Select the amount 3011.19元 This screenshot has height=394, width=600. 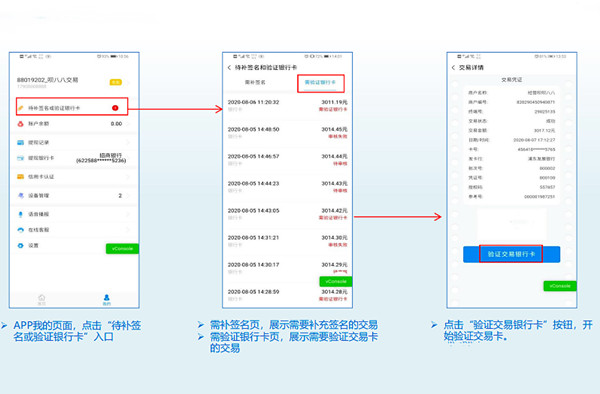tap(334, 102)
